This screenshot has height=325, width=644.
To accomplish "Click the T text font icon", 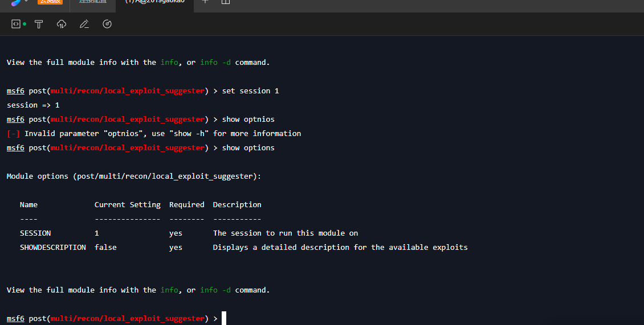I will 39,24.
